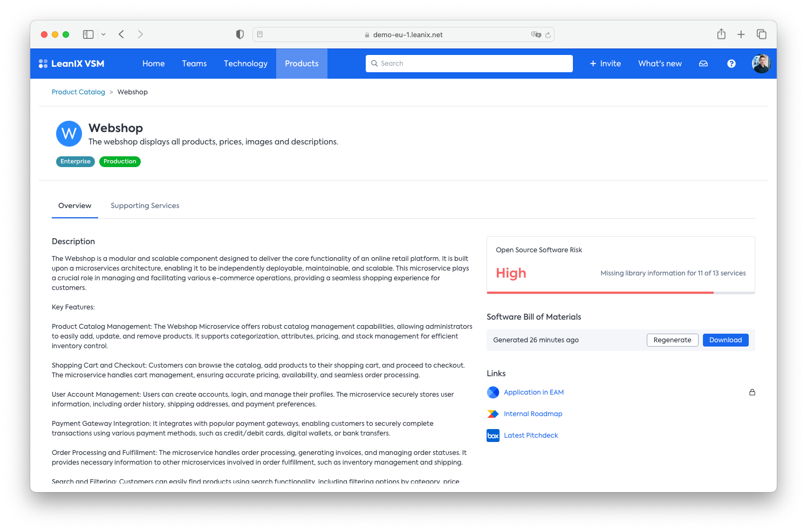
Task: Click the Open Source Software Risk title
Action: [x=539, y=250]
